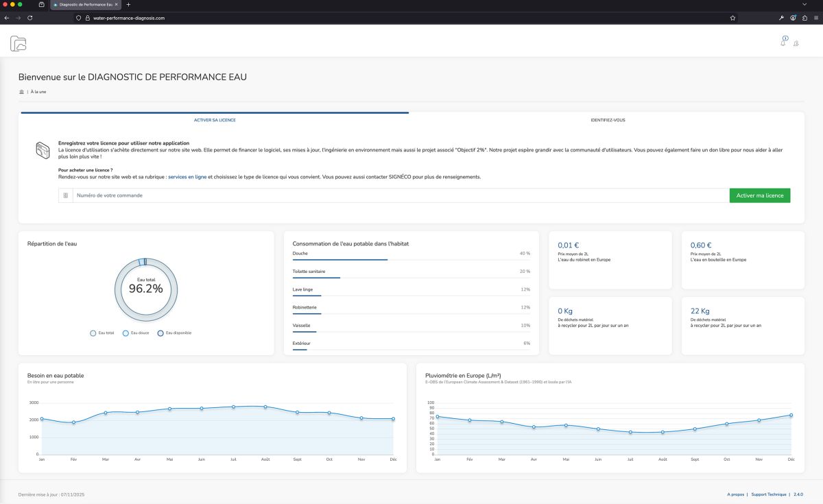Image resolution: width=823 pixels, height=504 pixels.
Task: Open the browser hamburger menu
Action: (816, 18)
